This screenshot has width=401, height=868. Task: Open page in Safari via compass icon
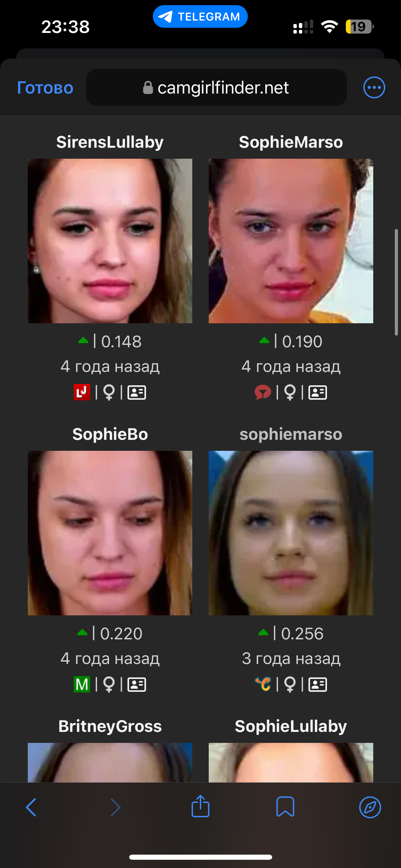(x=370, y=807)
